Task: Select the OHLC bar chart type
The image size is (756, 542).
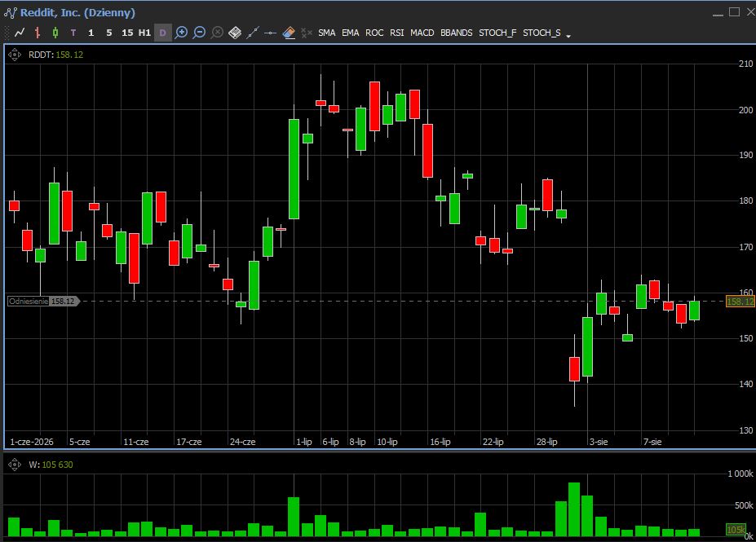Action: (38, 33)
